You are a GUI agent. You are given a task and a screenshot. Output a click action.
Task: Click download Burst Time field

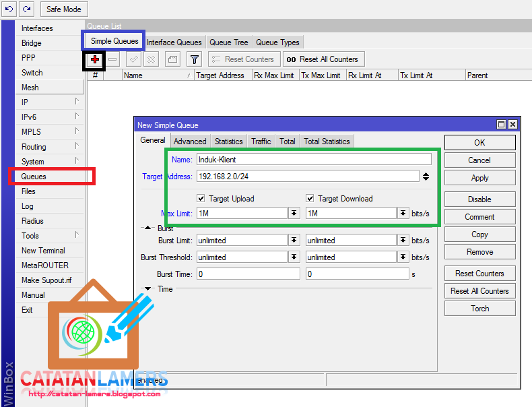point(358,274)
